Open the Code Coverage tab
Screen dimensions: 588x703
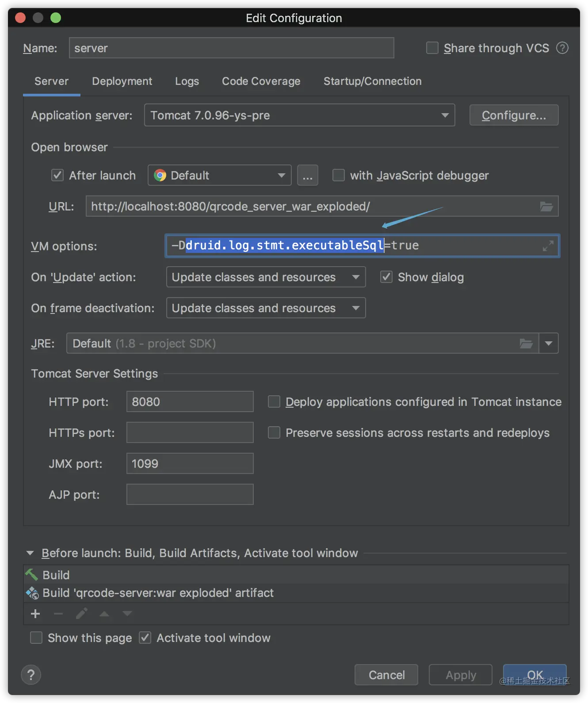261,81
